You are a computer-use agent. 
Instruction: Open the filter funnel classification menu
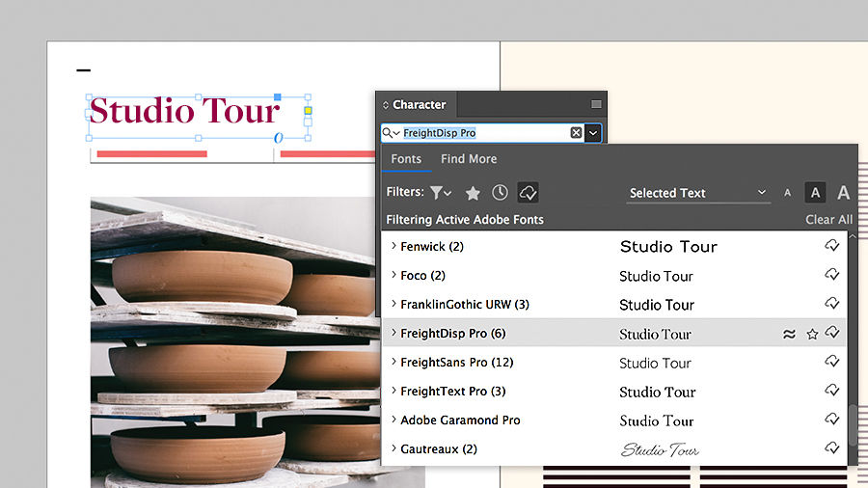[441, 193]
